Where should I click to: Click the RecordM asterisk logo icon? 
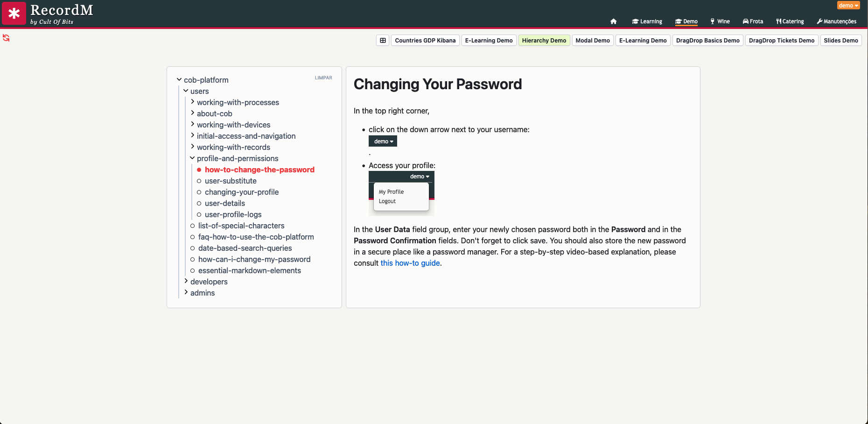(x=14, y=14)
